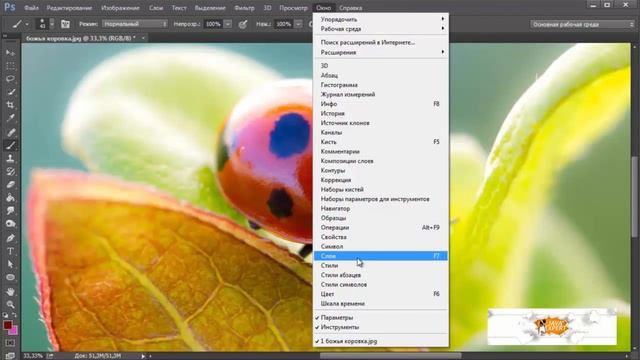Screen dimensions: 640x360
Task: Select the Paint Bucket tool
Action: coord(10,198)
